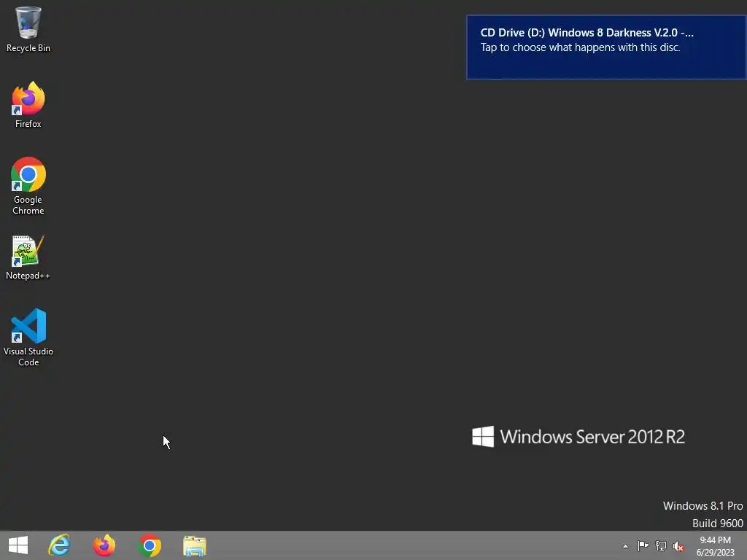Screen dimensions: 747x560
Task: Launch Firefox from the taskbar
Action: point(104,545)
